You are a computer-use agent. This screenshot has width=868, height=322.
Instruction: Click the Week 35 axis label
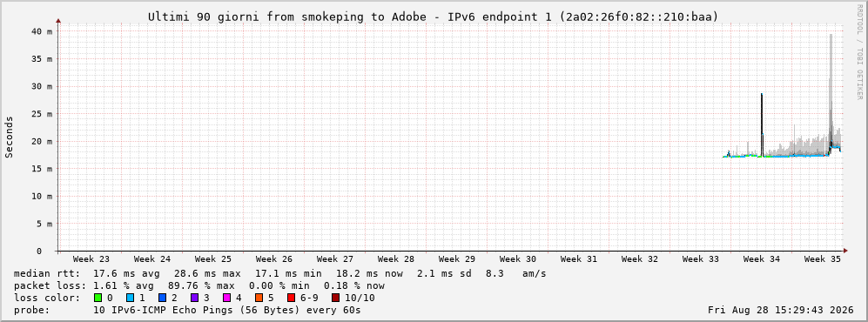[822, 259]
